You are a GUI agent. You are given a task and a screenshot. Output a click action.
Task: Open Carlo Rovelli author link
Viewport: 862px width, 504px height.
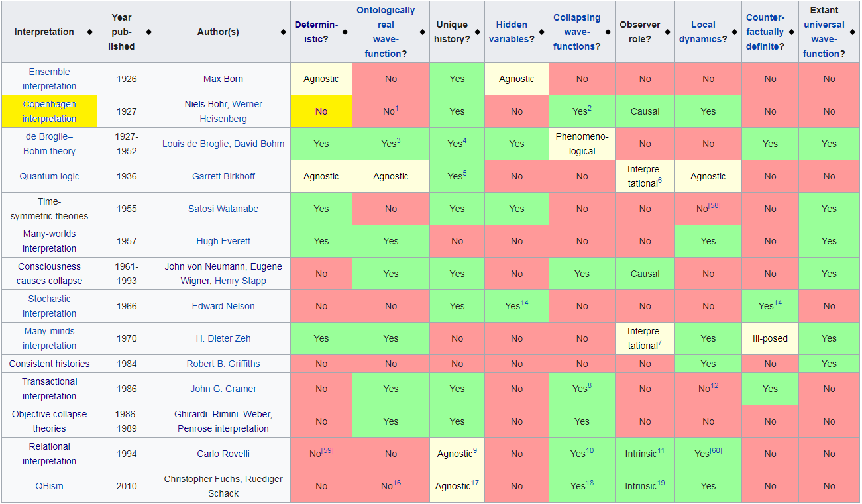[x=223, y=454]
